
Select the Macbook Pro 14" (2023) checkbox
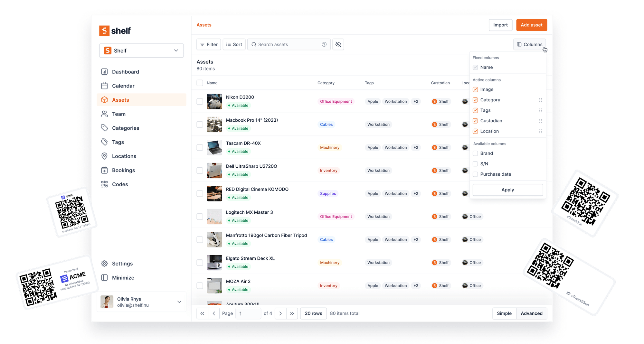coord(200,125)
